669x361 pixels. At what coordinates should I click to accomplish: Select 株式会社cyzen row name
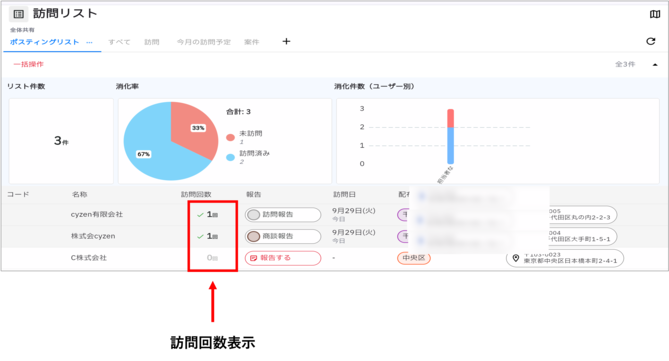[93, 236]
